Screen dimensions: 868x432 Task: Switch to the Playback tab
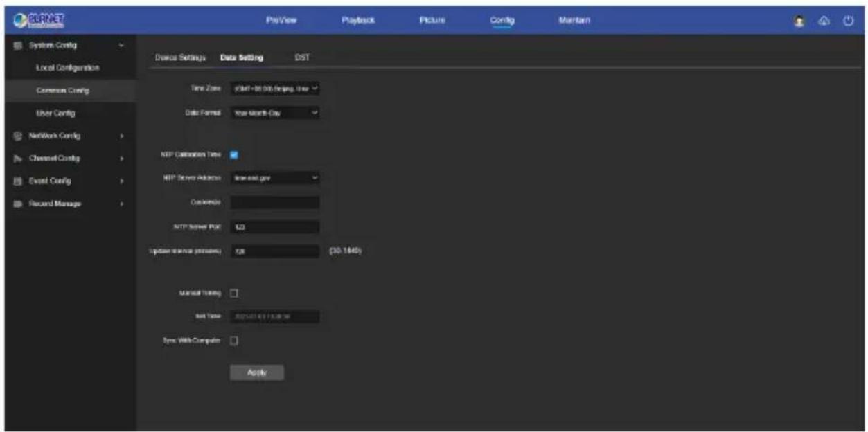[358, 21]
